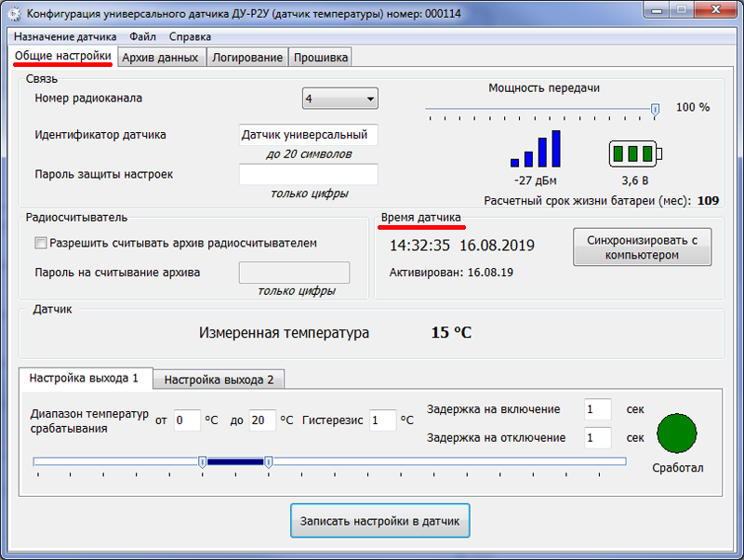The width and height of the screenshot is (744, 560).
Task: Click the 'Идентификатор датчика' text field
Action: [309, 135]
